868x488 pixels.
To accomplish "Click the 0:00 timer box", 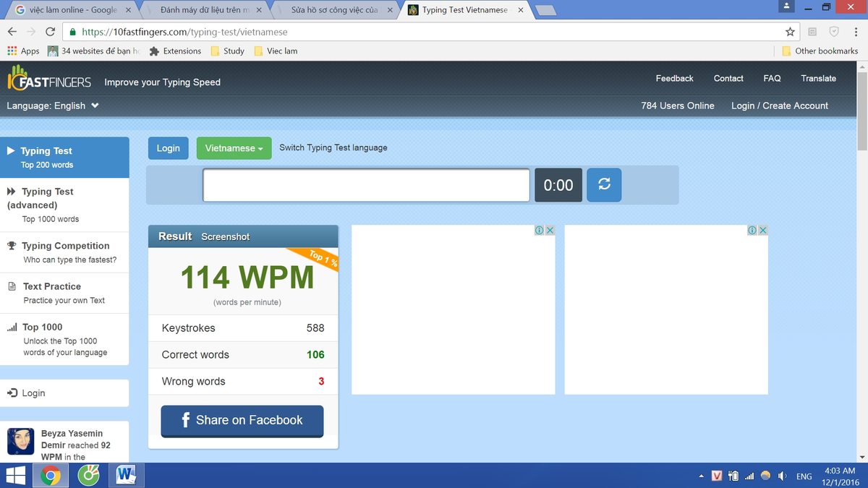I will click(558, 185).
